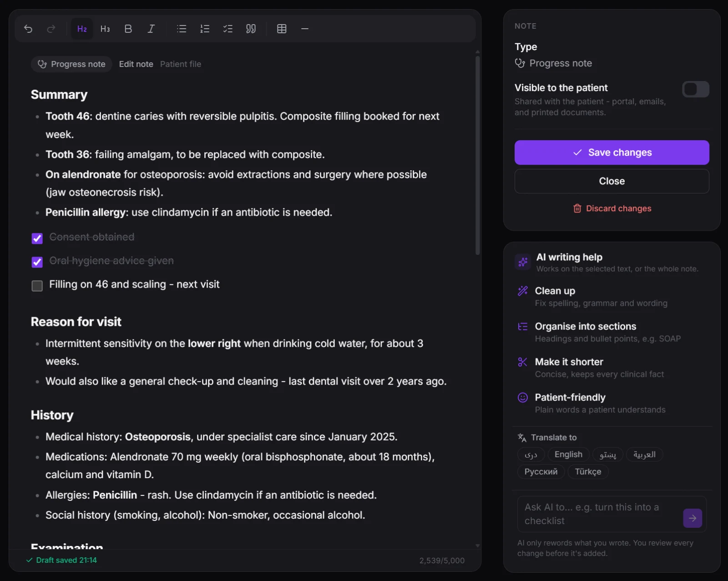
Task: Translate the note to العربية
Action: [x=644, y=455]
